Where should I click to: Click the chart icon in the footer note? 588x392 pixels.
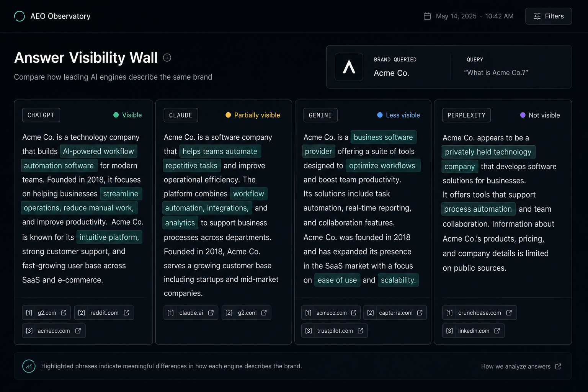(29, 366)
